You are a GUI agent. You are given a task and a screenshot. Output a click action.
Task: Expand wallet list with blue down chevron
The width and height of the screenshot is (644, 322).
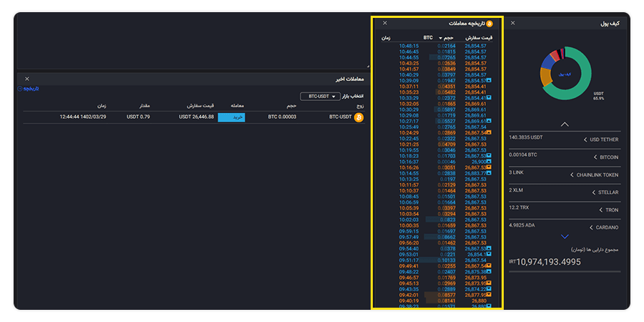click(565, 237)
